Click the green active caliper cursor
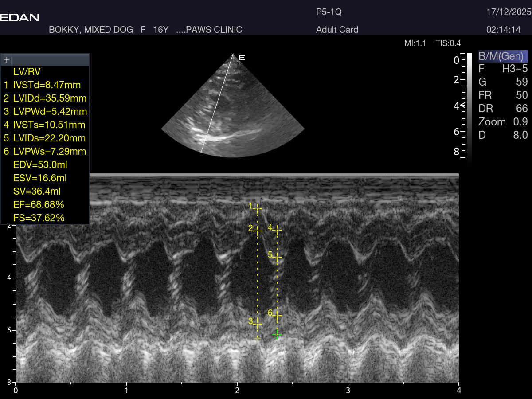Viewport: 532px width, 399px height. (277, 334)
